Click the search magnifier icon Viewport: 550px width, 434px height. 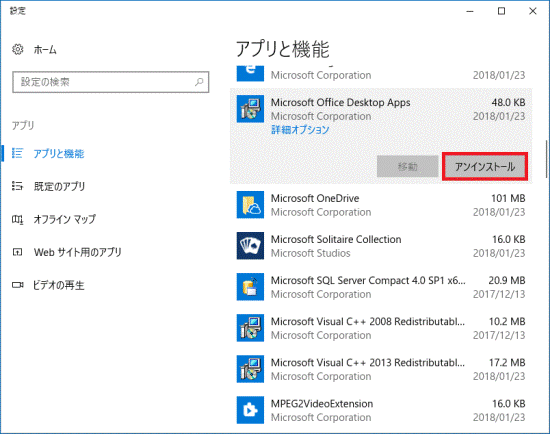(x=199, y=82)
